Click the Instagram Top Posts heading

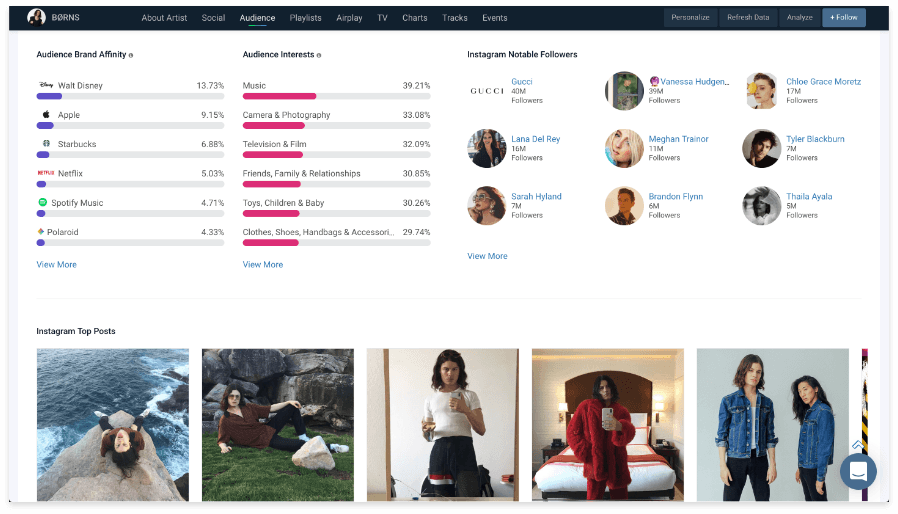click(76, 331)
